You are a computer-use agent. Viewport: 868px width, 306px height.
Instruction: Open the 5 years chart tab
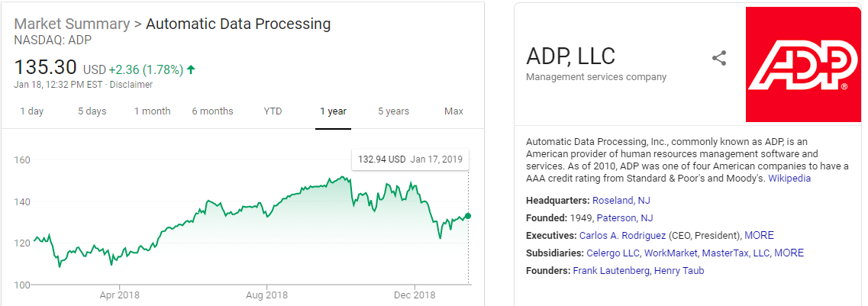393,111
